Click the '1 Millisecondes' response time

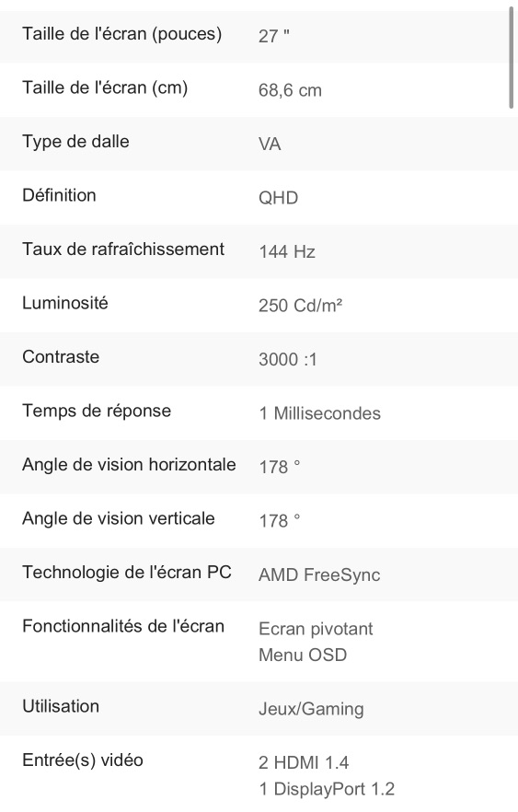coord(320,413)
